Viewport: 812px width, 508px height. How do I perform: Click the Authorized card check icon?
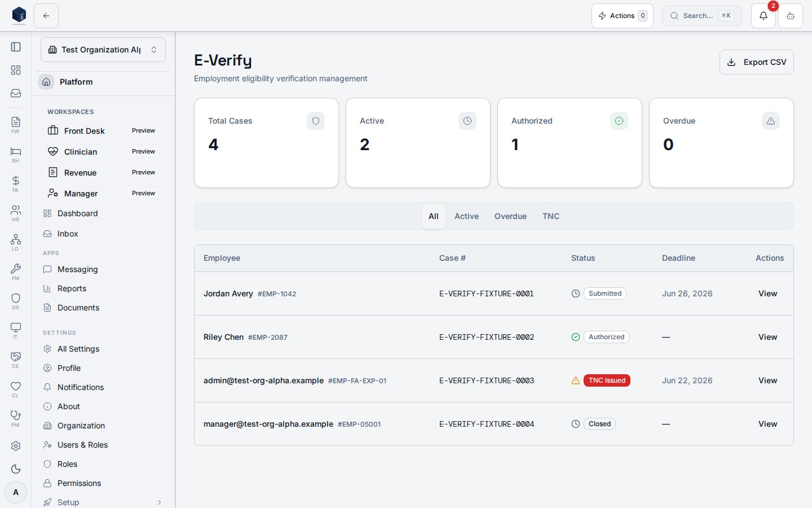point(619,121)
